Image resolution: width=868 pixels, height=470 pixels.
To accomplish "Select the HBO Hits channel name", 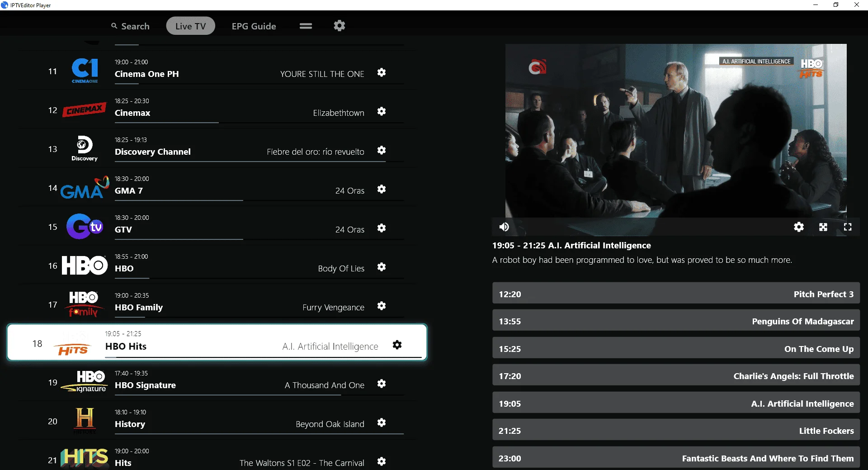I will 126,346.
